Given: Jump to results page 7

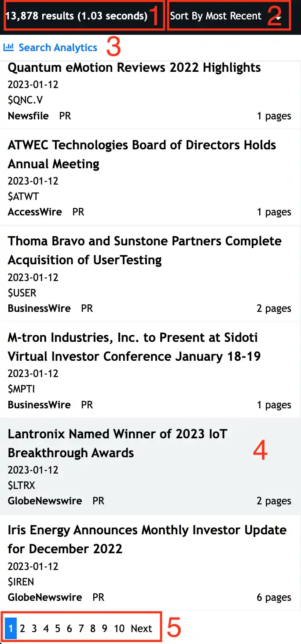Looking at the screenshot, I should point(81,629).
